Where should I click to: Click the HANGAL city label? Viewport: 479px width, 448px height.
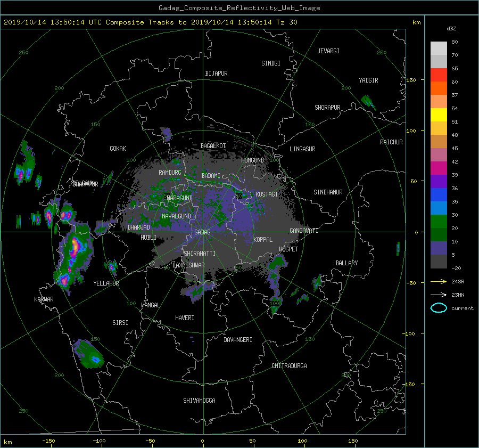point(151,305)
